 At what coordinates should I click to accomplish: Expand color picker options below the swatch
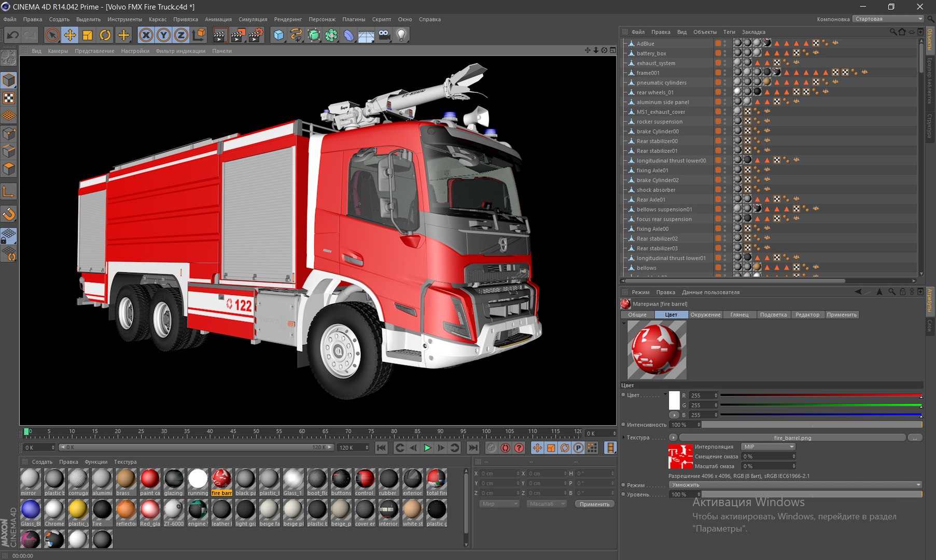coord(674,415)
